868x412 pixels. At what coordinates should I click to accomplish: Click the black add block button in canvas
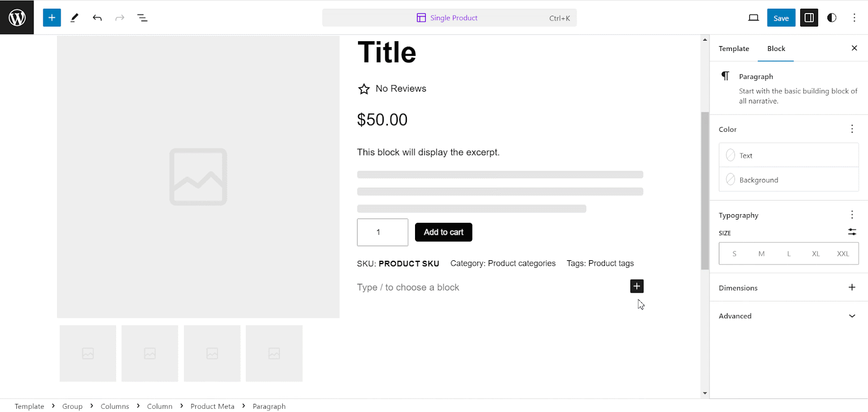[637, 286]
